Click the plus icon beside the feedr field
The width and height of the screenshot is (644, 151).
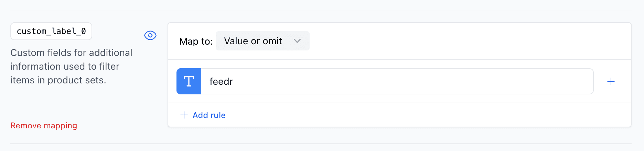coord(611,81)
